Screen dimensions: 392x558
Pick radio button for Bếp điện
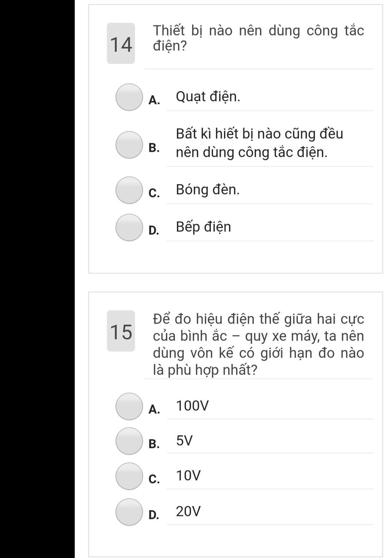click(x=129, y=227)
